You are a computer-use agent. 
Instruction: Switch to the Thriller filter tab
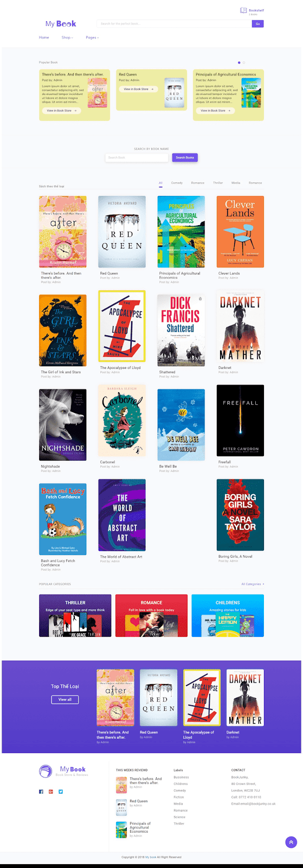coord(218,183)
